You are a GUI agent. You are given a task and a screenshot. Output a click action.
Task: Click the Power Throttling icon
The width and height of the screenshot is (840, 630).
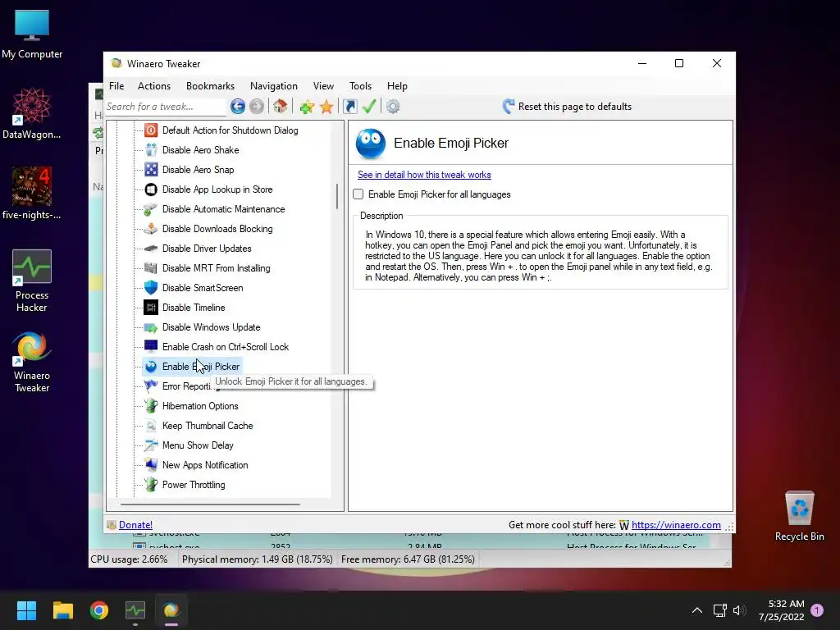click(x=151, y=485)
